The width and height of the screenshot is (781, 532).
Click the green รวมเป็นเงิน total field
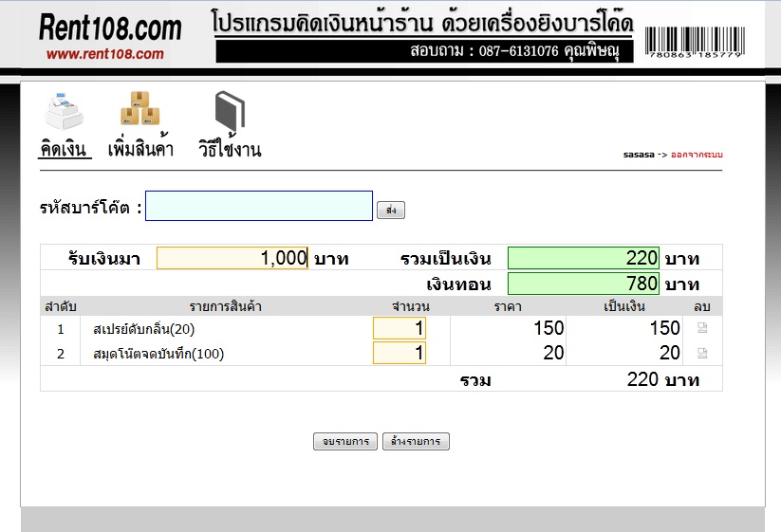(x=583, y=258)
